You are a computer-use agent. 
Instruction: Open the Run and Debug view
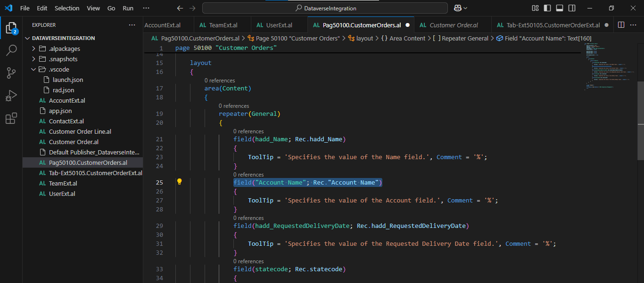click(x=11, y=96)
